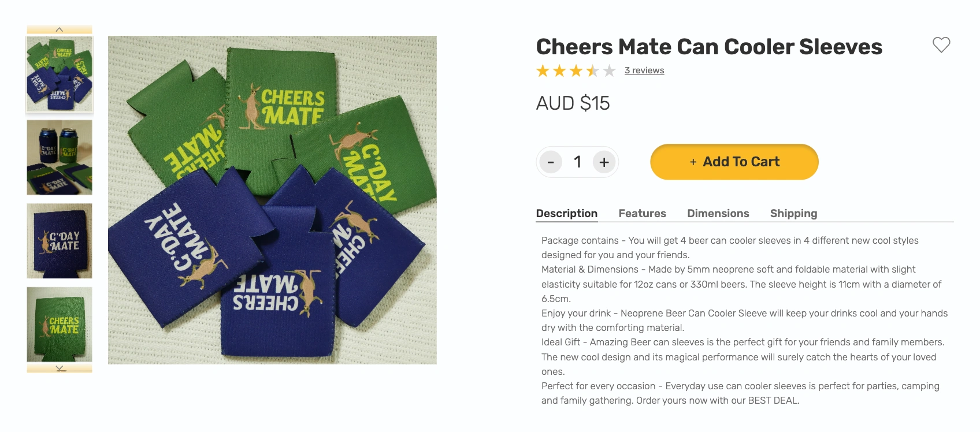This screenshot has width=980, height=432.
Task: Click the main product image
Action: (272, 200)
